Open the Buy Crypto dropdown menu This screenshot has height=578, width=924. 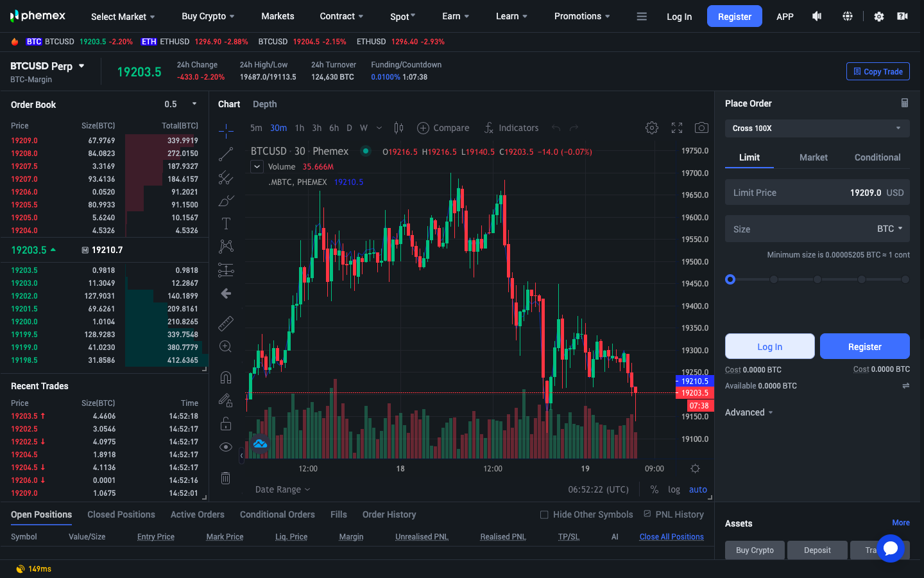pos(208,16)
